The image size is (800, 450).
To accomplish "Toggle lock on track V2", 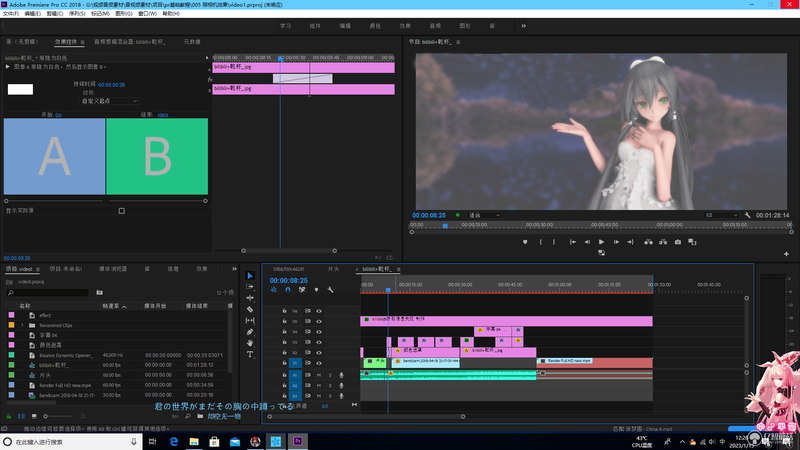I will coord(284,353).
